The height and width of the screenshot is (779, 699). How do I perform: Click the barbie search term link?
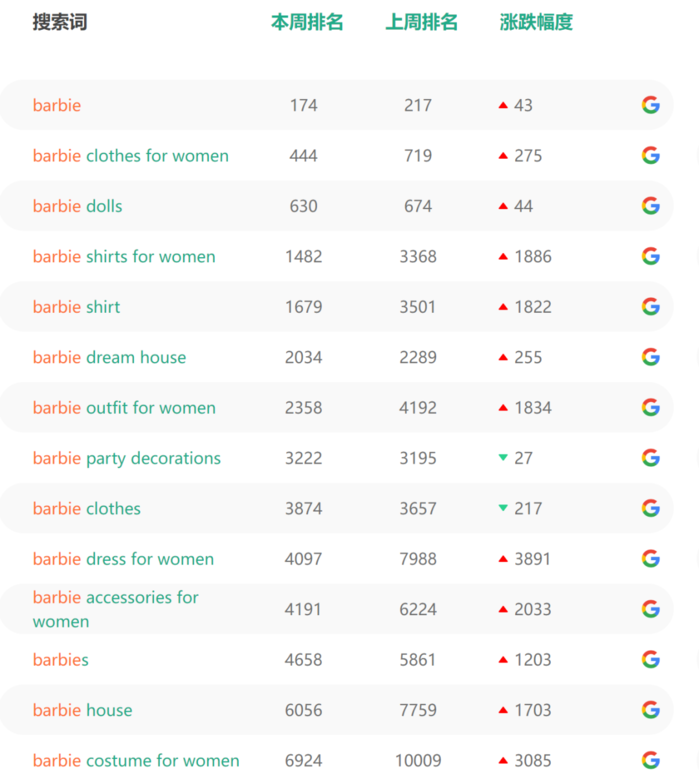click(x=57, y=105)
